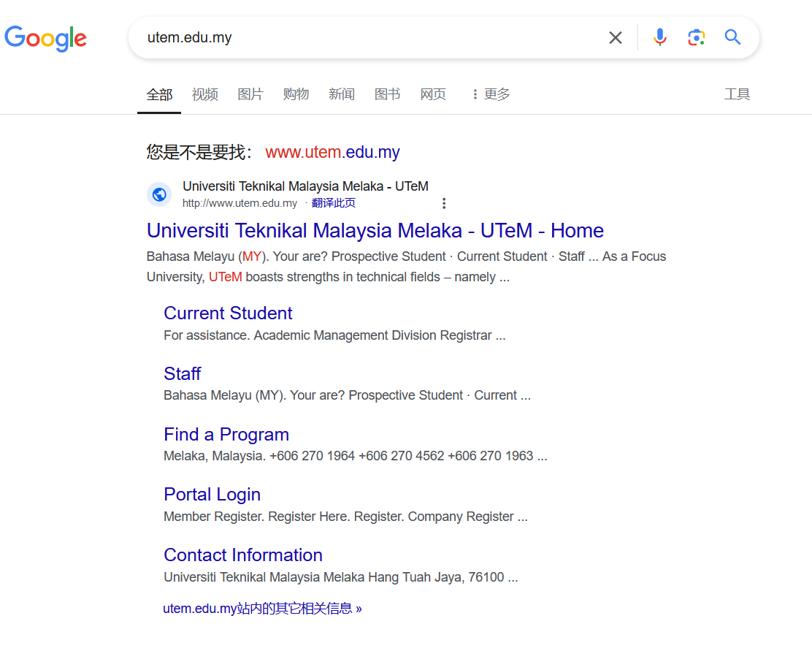Clear the search box with X icon
812x651 pixels.
(x=616, y=37)
